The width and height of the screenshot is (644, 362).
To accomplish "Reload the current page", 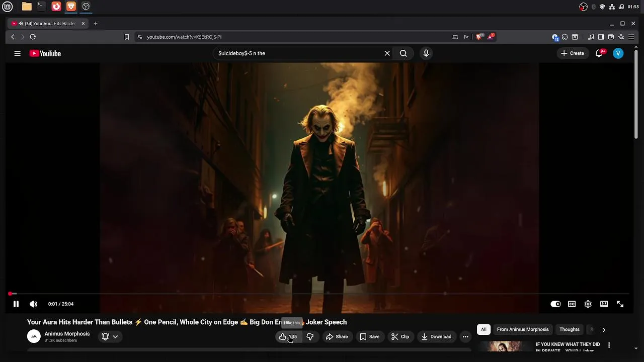I will point(33,37).
